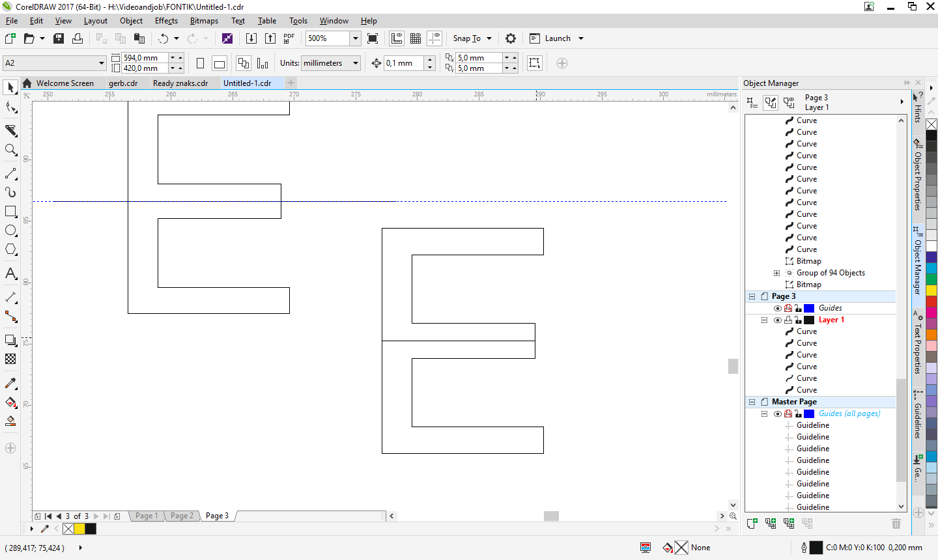
Task: Switch to Ready znaks.cdr tab
Action: point(180,83)
